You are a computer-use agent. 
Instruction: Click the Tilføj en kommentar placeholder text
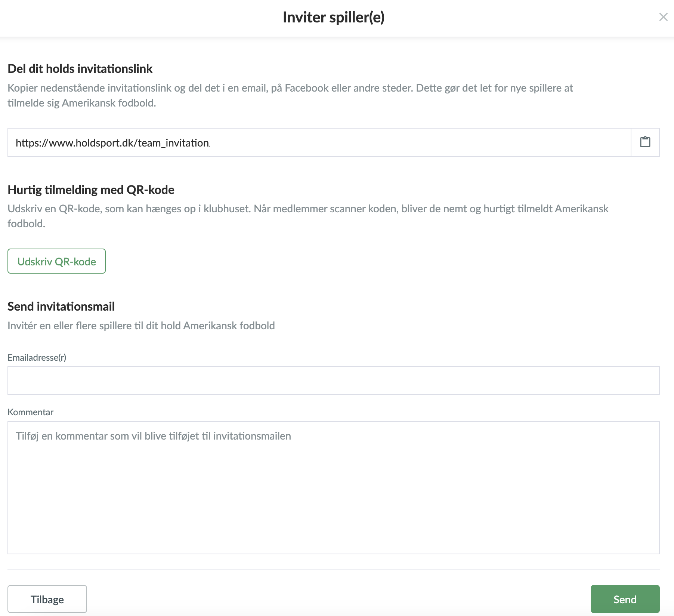tap(153, 436)
